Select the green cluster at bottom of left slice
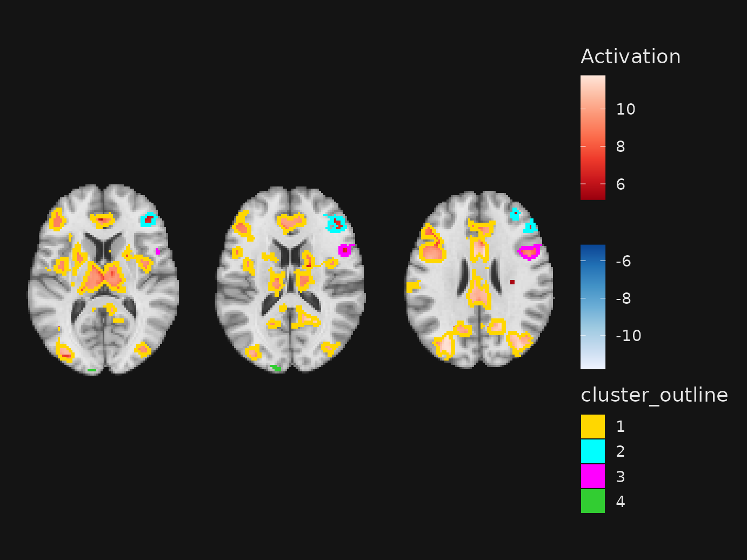The image size is (747, 560). pos(92,370)
